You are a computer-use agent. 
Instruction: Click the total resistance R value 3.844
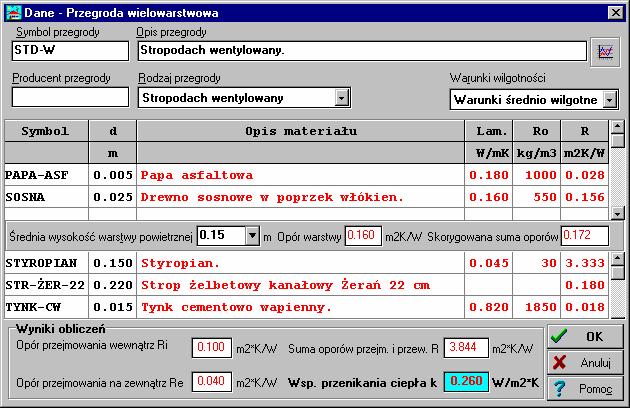(x=466, y=348)
